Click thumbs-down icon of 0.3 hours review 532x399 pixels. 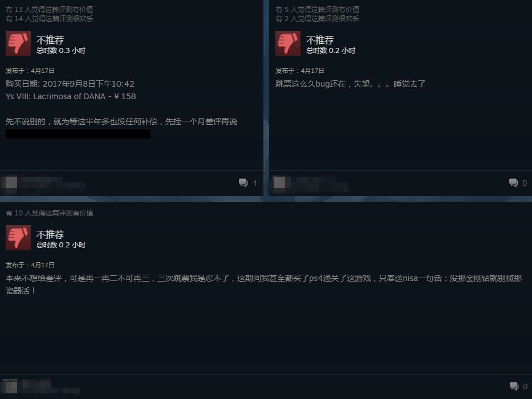pos(18,43)
